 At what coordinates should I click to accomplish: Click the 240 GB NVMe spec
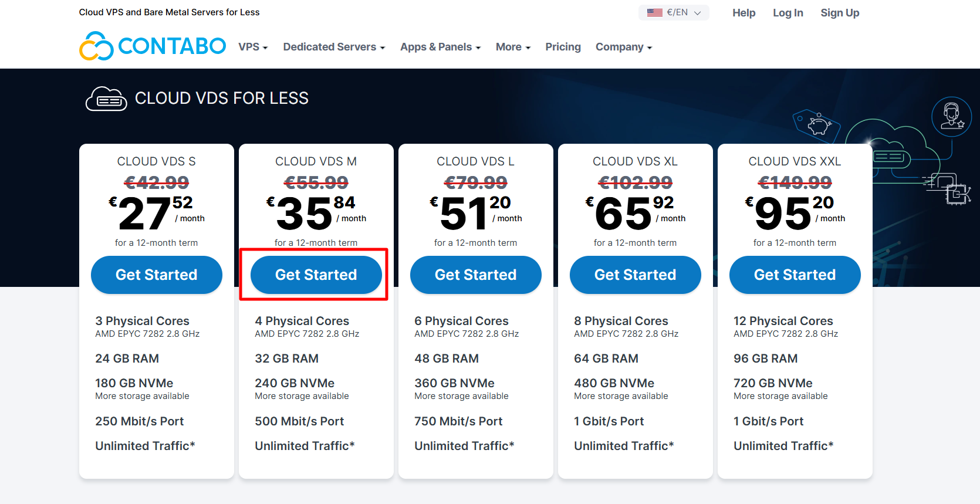tap(295, 383)
